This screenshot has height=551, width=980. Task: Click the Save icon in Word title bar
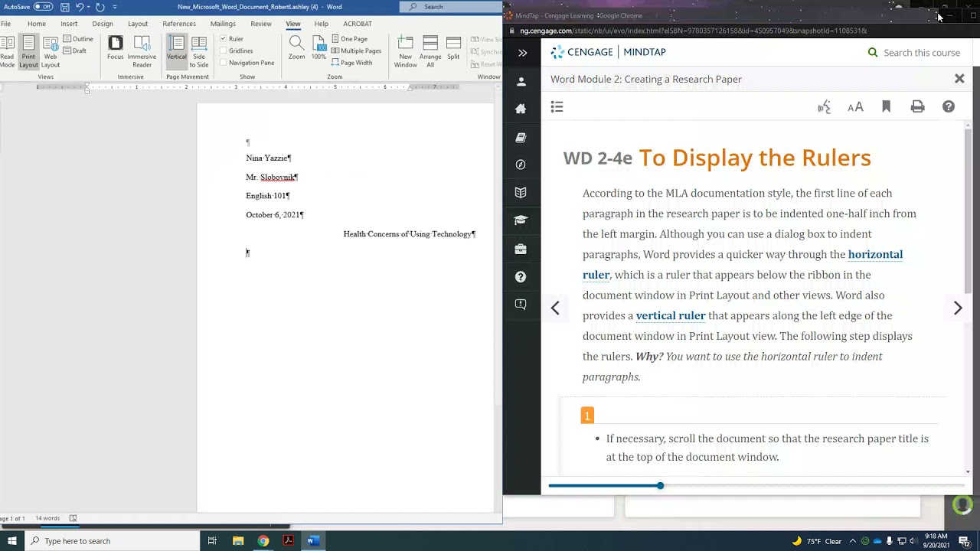click(65, 7)
